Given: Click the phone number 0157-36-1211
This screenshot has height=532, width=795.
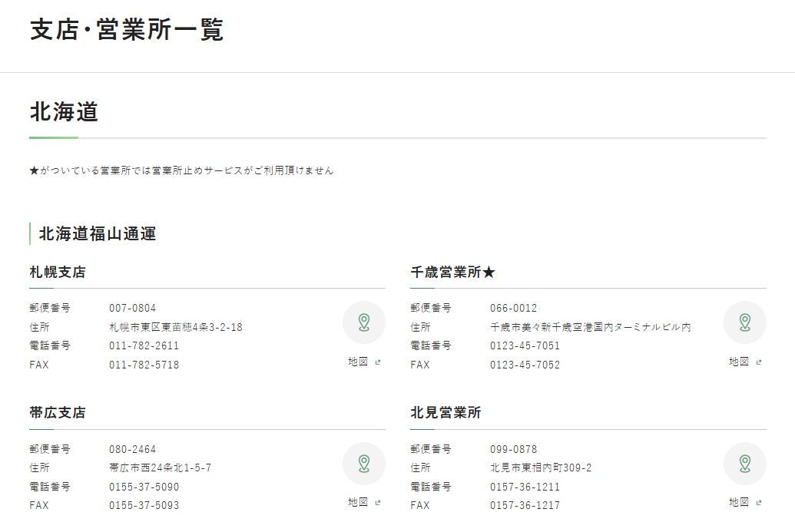Looking at the screenshot, I should click(525, 487).
